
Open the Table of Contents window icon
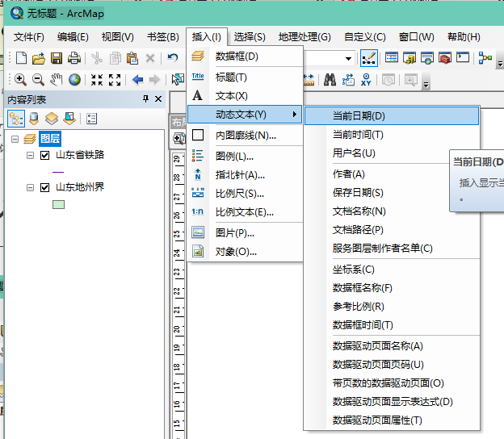(x=392, y=58)
